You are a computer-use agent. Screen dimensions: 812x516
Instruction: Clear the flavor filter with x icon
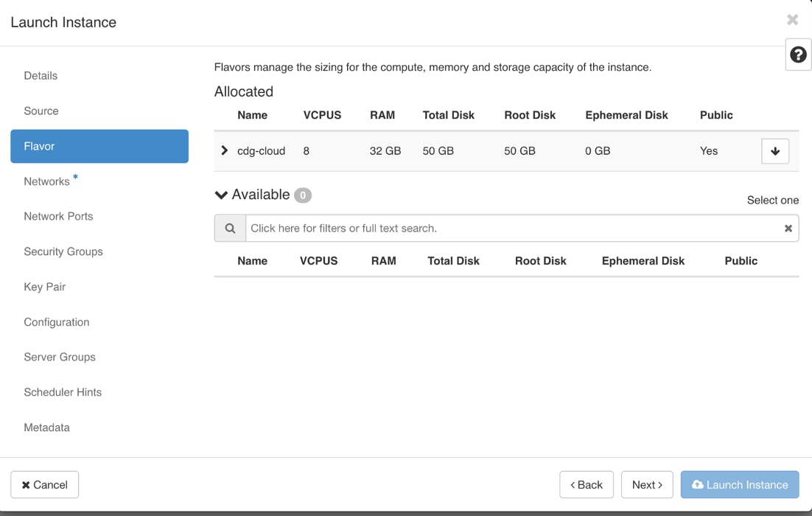pyautogui.click(x=788, y=229)
